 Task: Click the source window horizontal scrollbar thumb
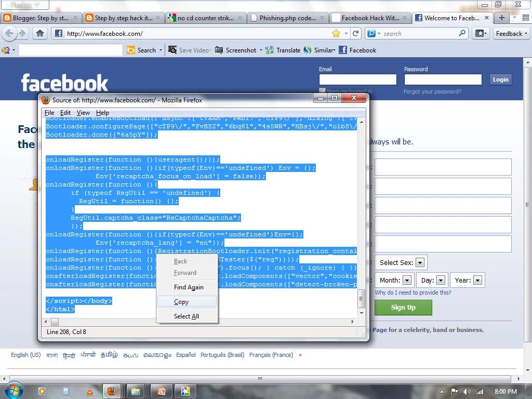point(55,322)
